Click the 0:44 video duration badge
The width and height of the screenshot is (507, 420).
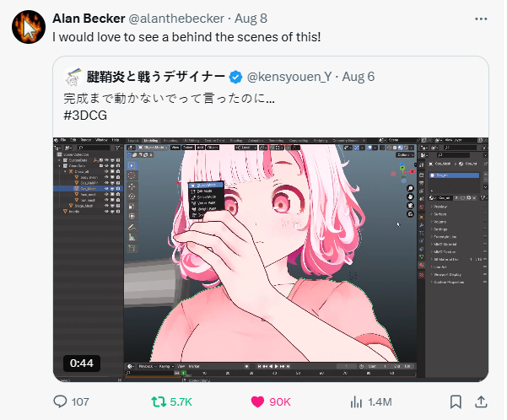point(82,363)
